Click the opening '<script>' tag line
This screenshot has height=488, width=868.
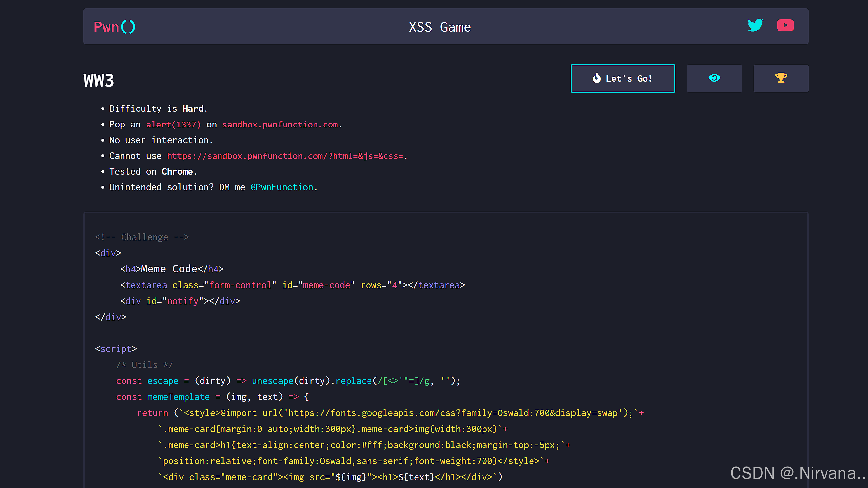[116, 349]
